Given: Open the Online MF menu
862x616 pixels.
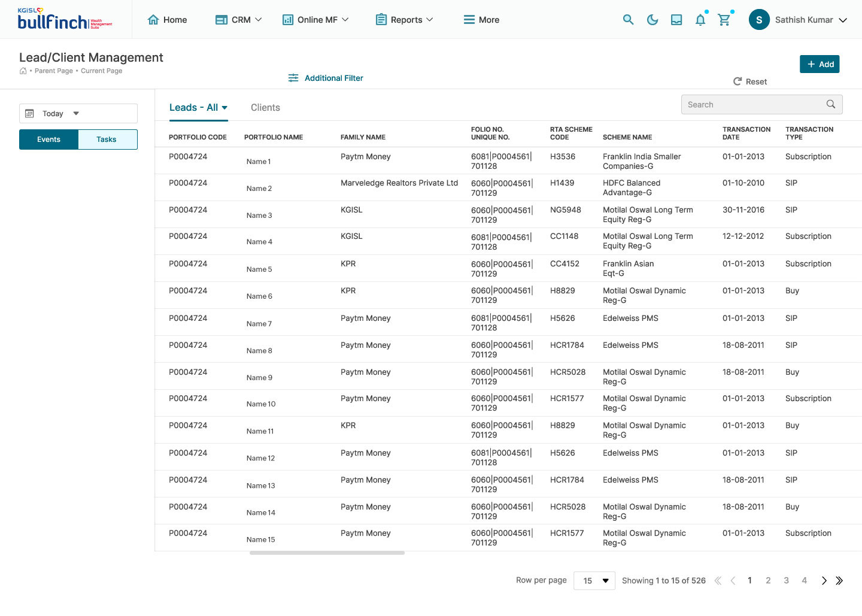Looking at the screenshot, I should 315,20.
